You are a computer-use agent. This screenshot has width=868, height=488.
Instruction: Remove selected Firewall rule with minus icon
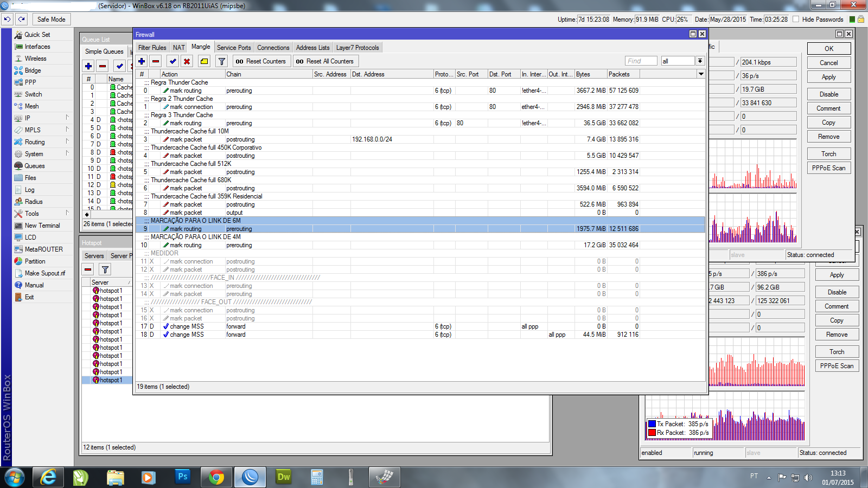coord(156,61)
